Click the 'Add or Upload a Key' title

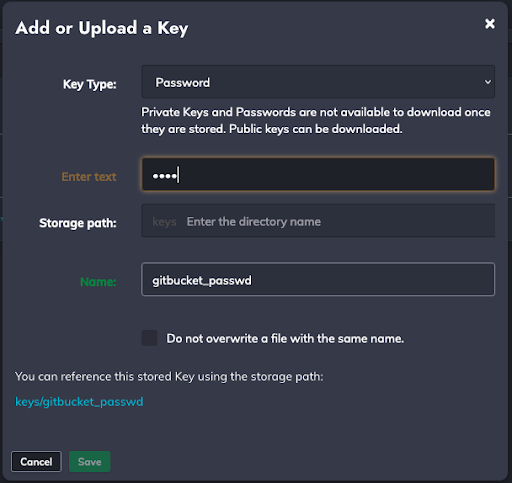pyautogui.click(x=102, y=28)
